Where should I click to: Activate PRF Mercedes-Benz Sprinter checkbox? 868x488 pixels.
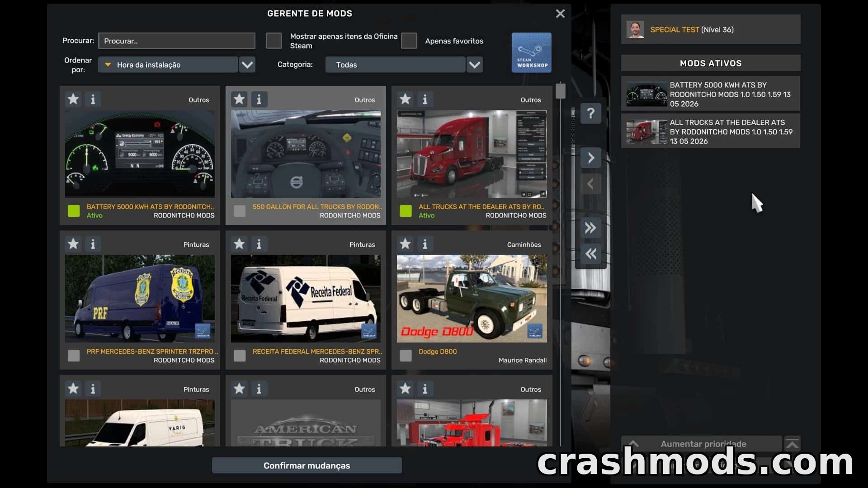[74, 356]
